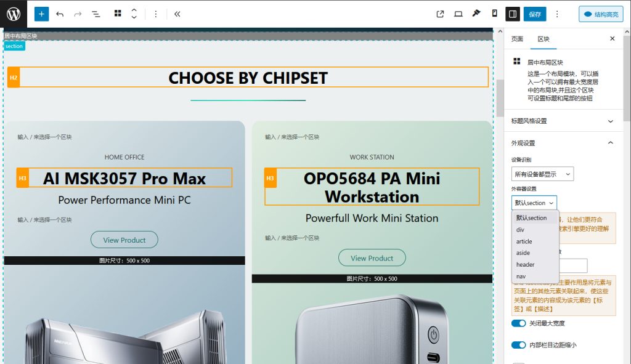
Task: Collapse the block toolbar with double chevron
Action: pyautogui.click(x=177, y=14)
